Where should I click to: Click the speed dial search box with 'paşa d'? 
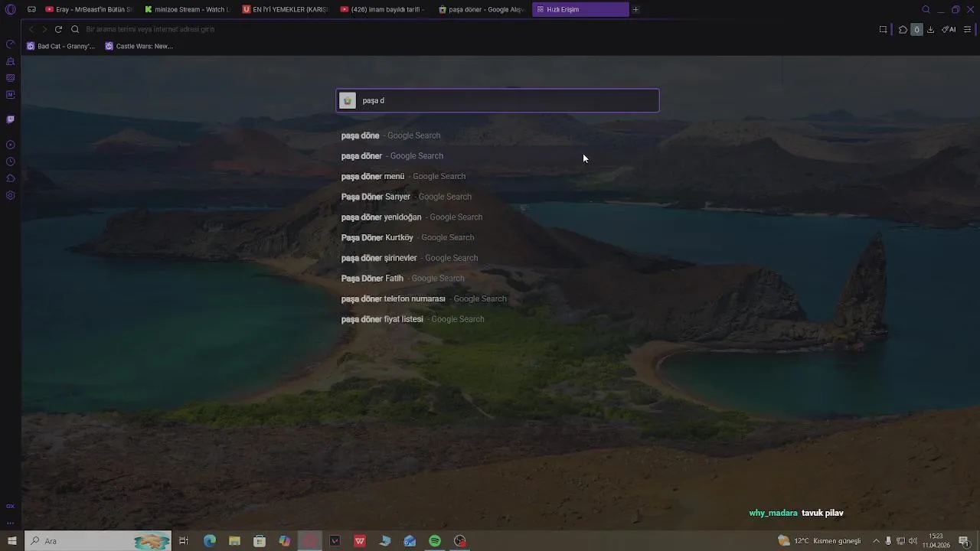point(498,100)
